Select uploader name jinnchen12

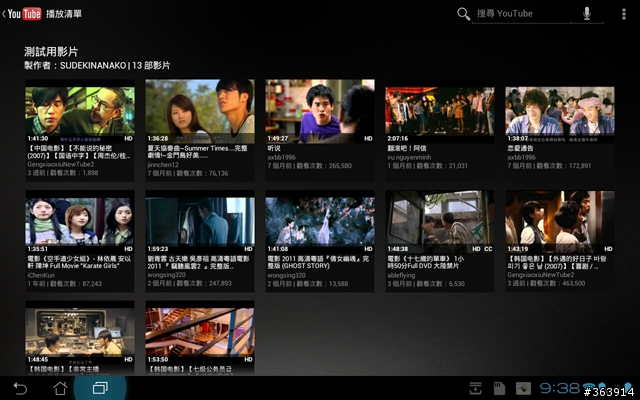coord(163,165)
